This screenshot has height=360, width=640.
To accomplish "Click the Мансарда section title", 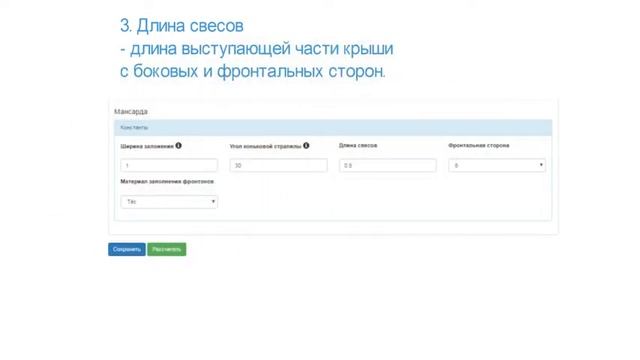I will (131, 111).
